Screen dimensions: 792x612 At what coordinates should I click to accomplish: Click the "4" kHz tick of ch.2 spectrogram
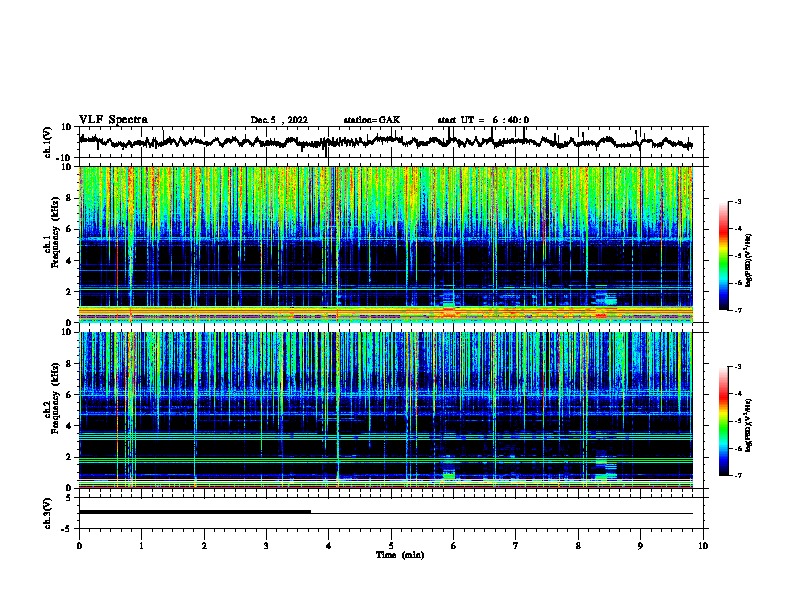pos(69,426)
